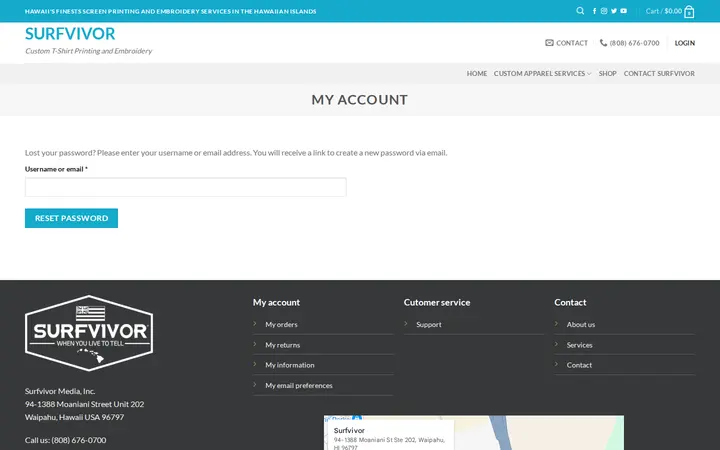Open the YouTube icon link
This screenshot has height=450, width=720.
coord(624,11)
